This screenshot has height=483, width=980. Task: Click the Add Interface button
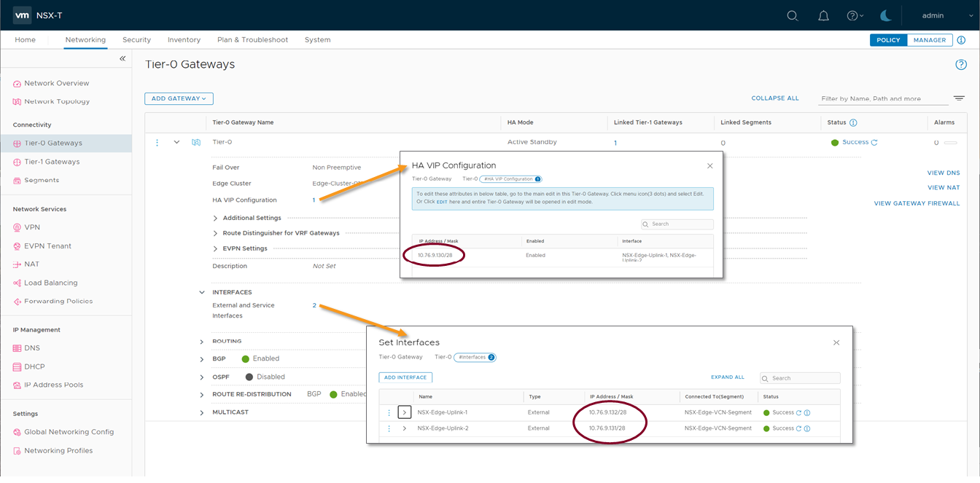pos(405,377)
